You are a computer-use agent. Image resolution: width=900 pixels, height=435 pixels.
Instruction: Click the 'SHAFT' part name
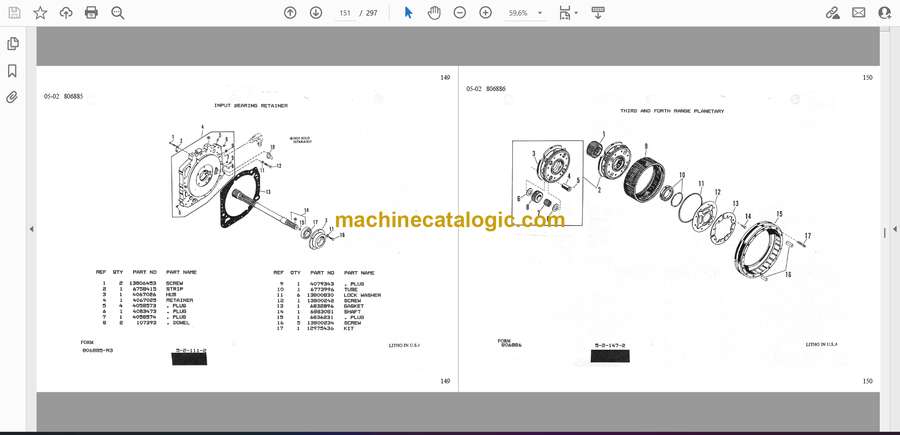[352, 312]
